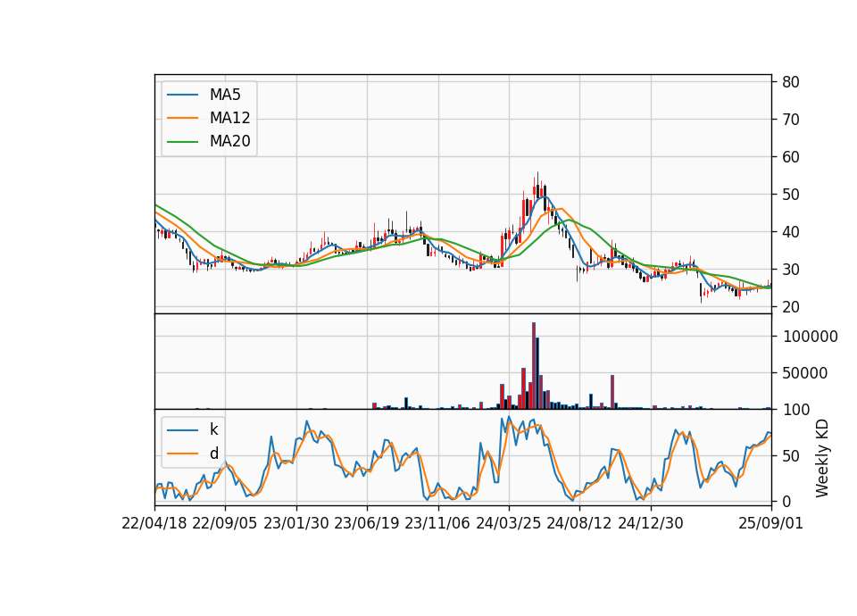Click the KD axis value 0

point(786,501)
